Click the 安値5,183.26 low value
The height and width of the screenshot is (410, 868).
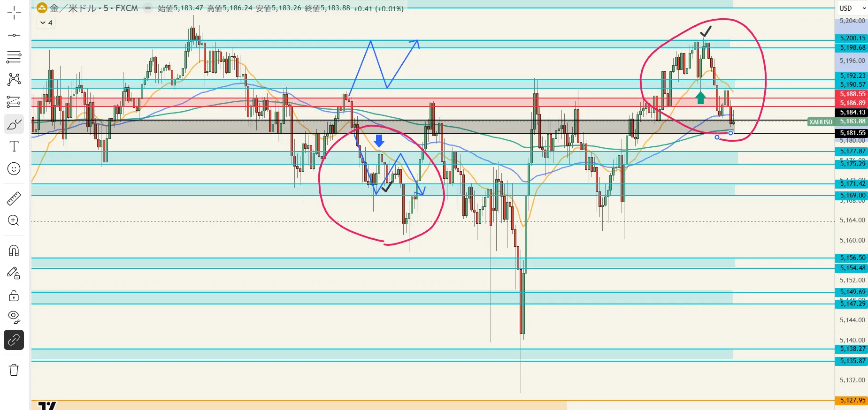278,8
